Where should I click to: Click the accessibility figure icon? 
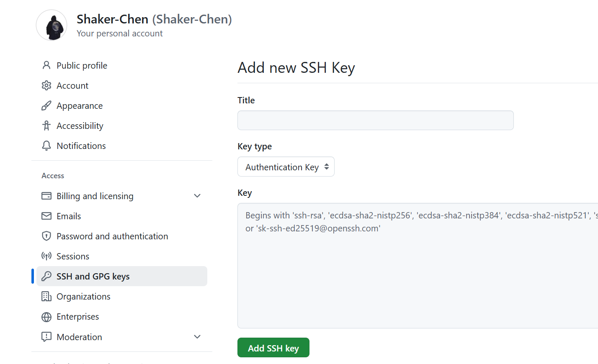pyautogui.click(x=46, y=126)
